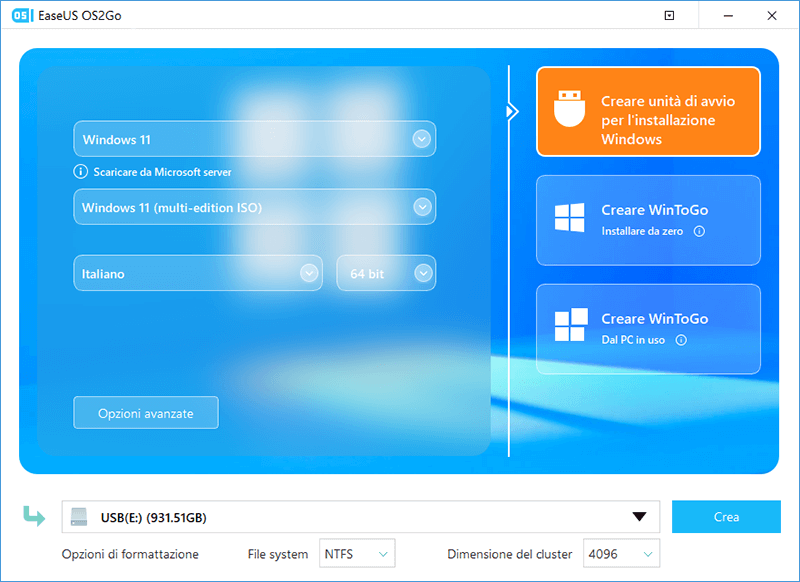Click the Opzioni avanzate button

(x=146, y=413)
